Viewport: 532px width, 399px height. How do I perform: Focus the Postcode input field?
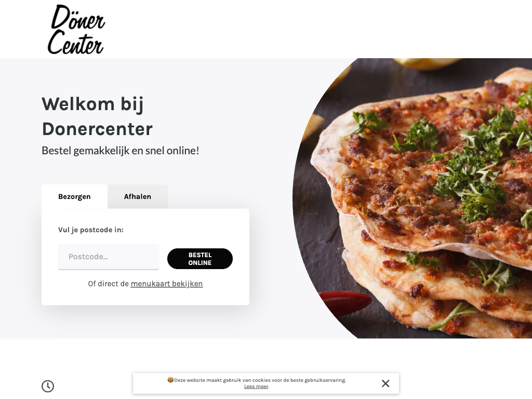(x=109, y=257)
